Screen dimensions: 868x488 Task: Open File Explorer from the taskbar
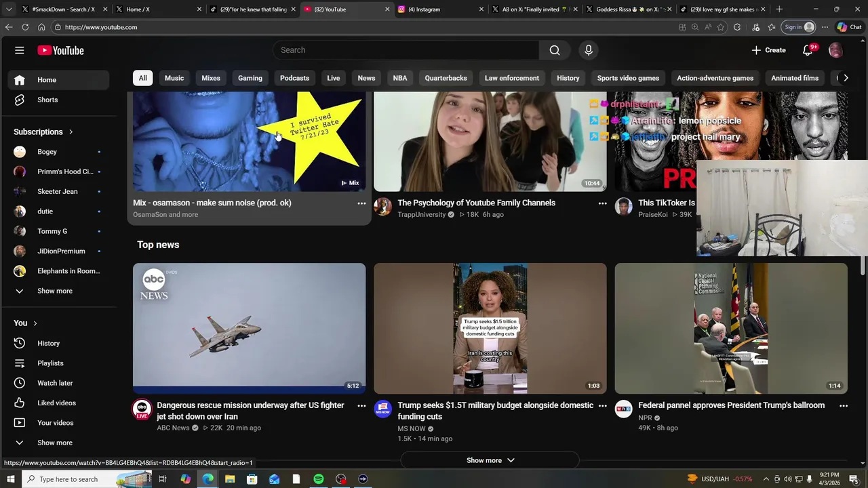coord(230,479)
